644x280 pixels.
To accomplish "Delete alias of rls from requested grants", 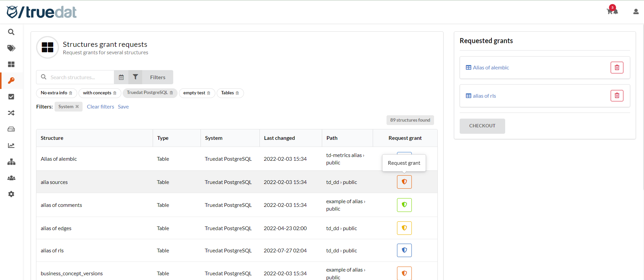I will [x=617, y=96].
